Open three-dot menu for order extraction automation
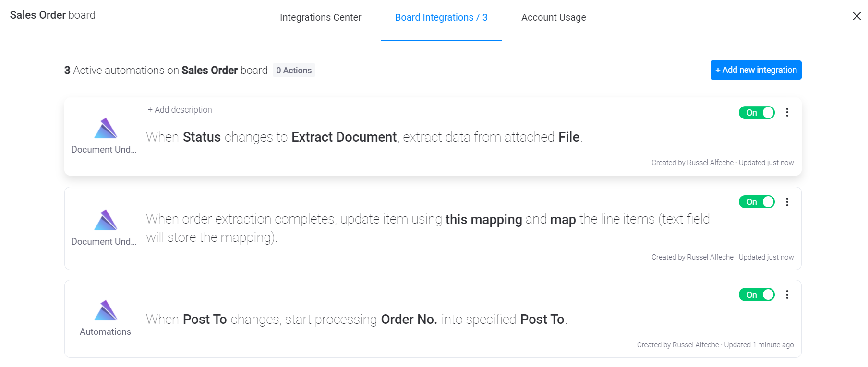 [787, 202]
